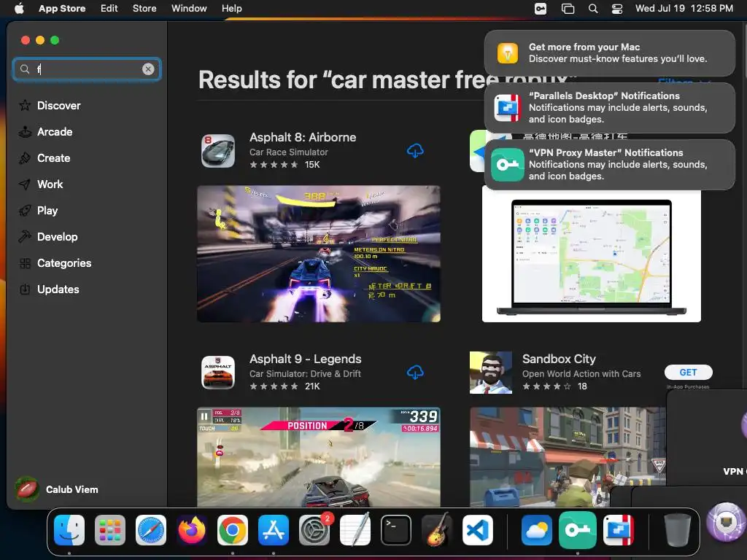Open the Sandbox City title
Viewport: 747px width, 560px height.
pyautogui.click(x=559, y=359)
